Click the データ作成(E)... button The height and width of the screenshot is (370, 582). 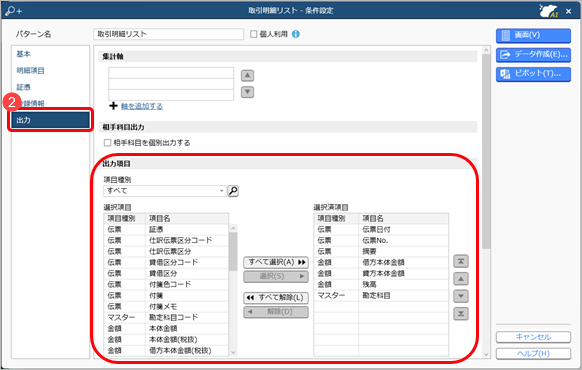pyautogui.click(x=533, y=55)
